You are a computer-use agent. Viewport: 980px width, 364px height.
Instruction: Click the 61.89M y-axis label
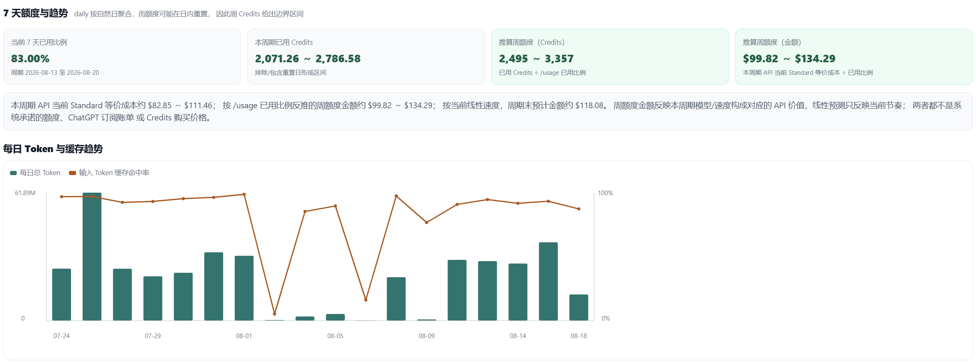[x=25, y=193]
